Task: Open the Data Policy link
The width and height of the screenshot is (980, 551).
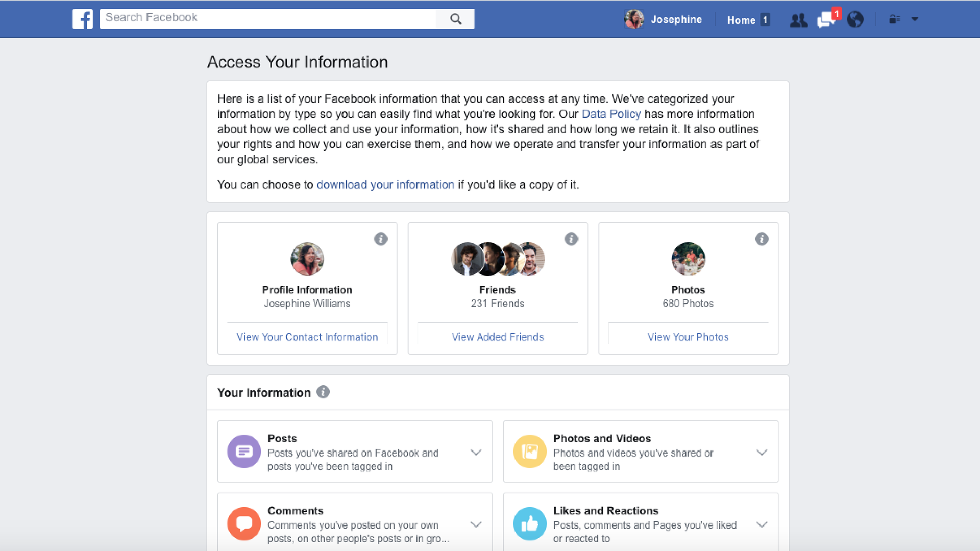Action: (x=611, y=114)
